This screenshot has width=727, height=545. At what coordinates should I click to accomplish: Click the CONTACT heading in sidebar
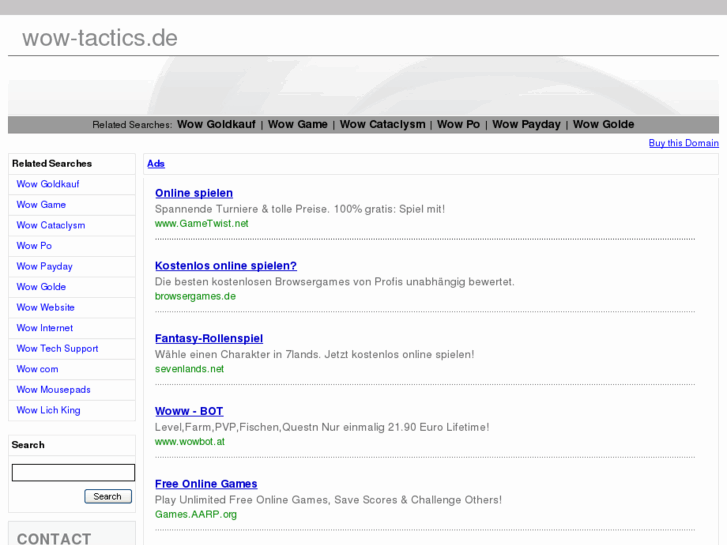(54, 538)
